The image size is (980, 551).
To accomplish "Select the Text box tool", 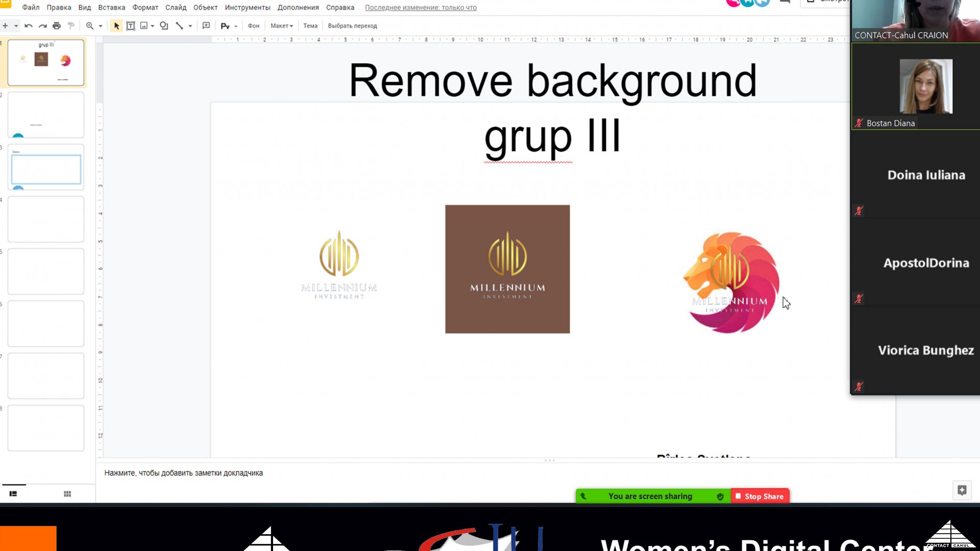I will pyautogui.click(x=131, y=26).
